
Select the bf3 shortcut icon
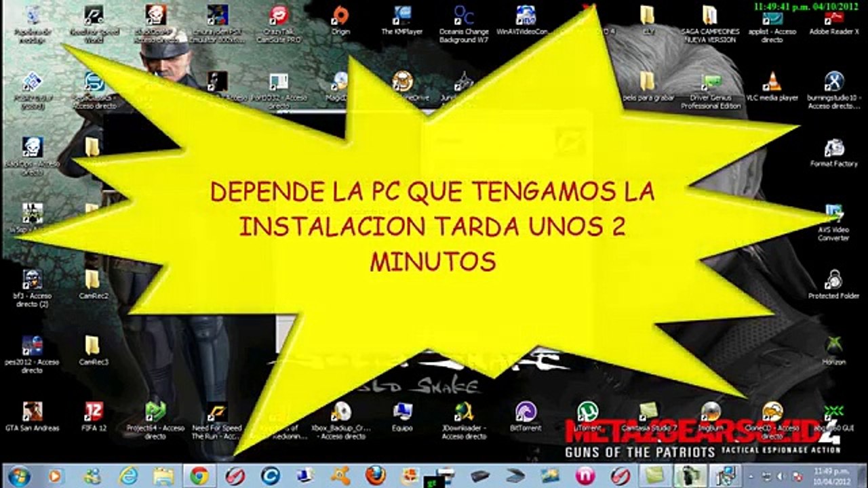click(32, 289)
